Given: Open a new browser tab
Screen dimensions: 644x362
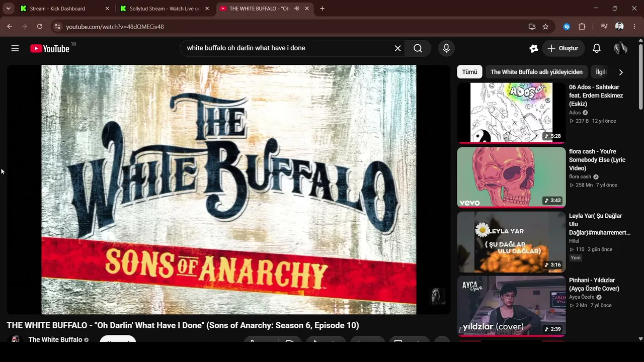Looking at the screenshot, I should point(322,9).
